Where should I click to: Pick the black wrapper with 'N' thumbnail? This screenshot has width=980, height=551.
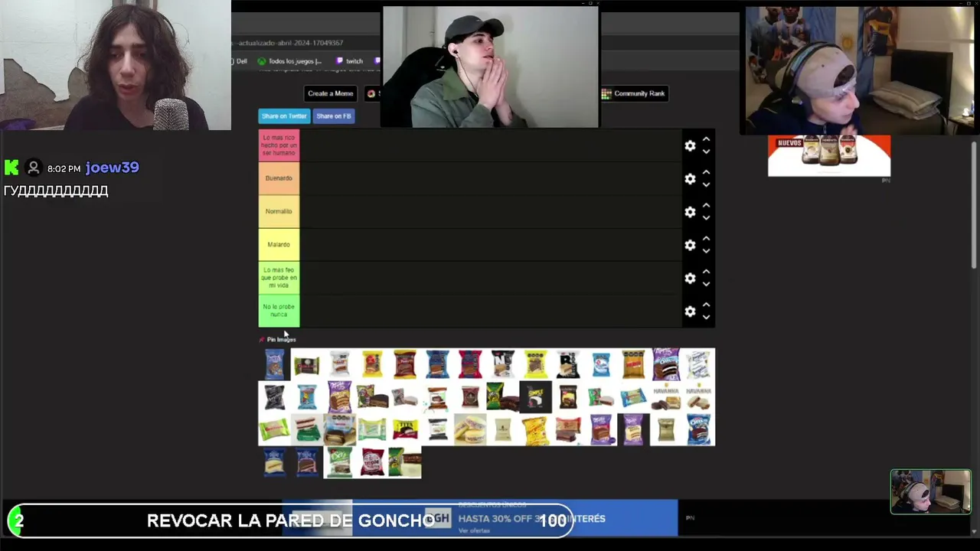pyautogui.click(x=502, y=364)
